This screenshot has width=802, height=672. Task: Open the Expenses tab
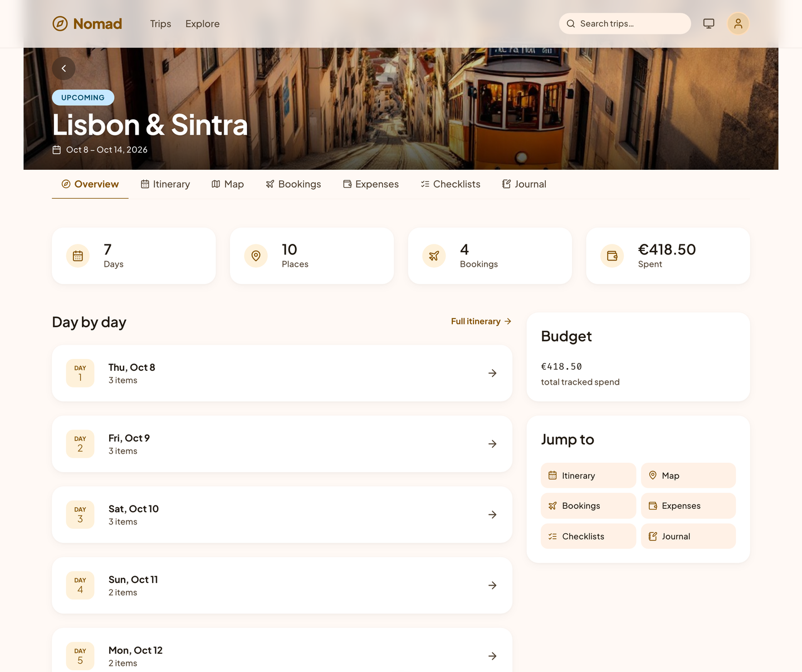371,184
